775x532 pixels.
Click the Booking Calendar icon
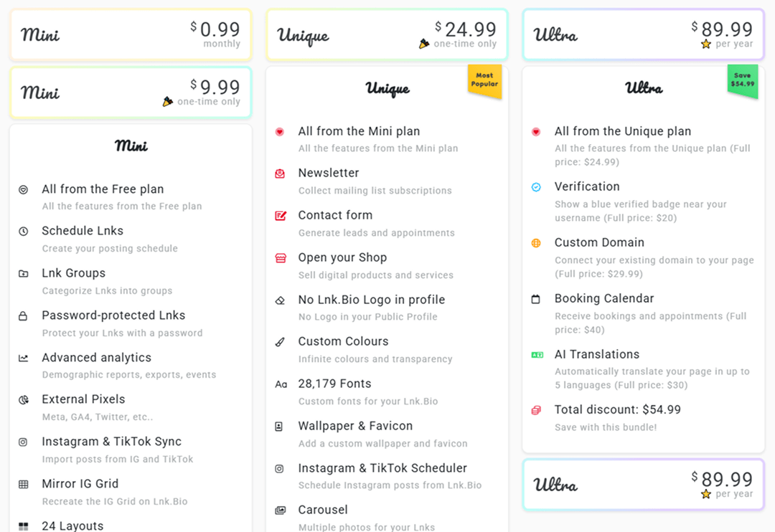click(x=536, y=298)
